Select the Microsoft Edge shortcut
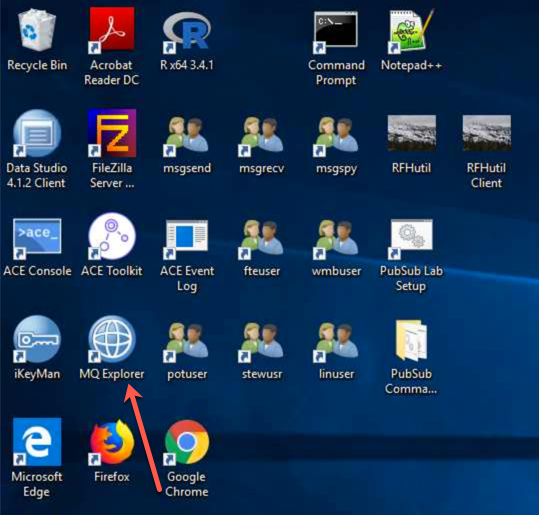 [x=37, y=442]
